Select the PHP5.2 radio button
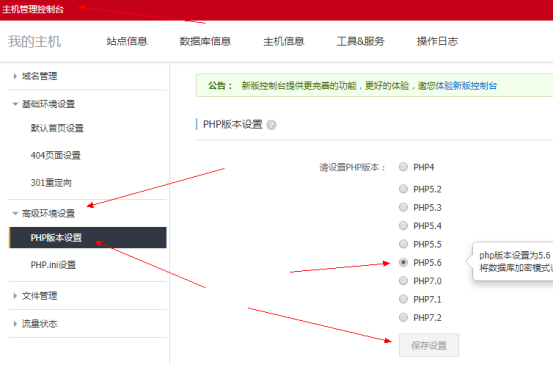Image resolution: width=554 pixels, height=365 pixels. pos(403,189)
